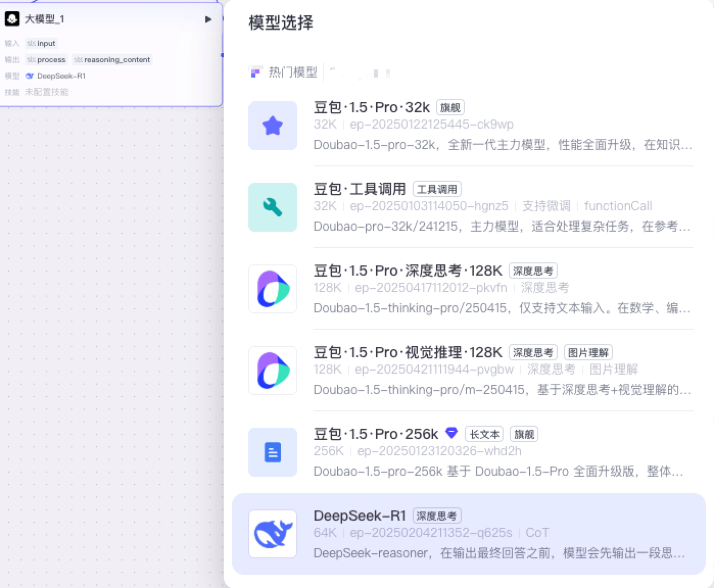Viewport: 714px width, 588px height.
Task: Click the process output variable
Action: coord(47,60)
